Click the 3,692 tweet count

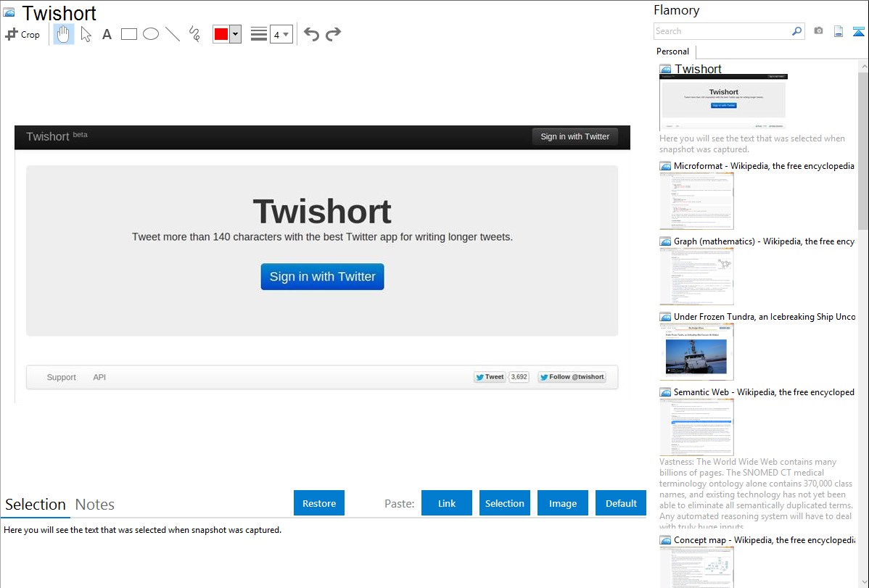pos(519,377)
